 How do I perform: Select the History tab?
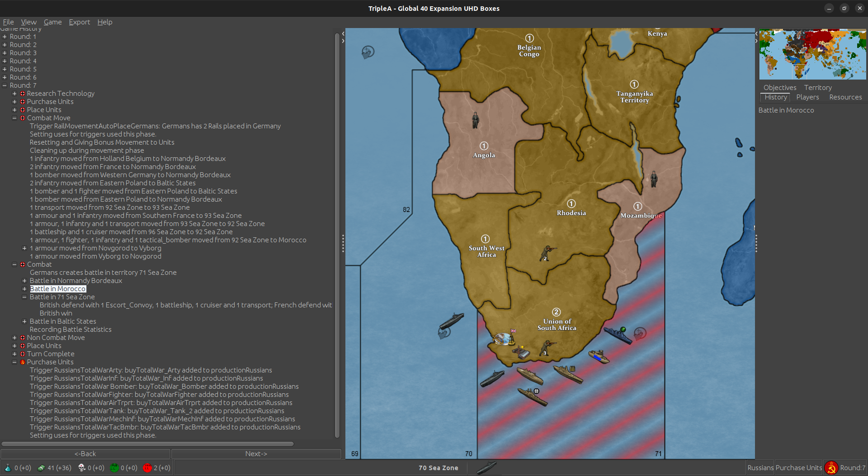pos(775,97)
